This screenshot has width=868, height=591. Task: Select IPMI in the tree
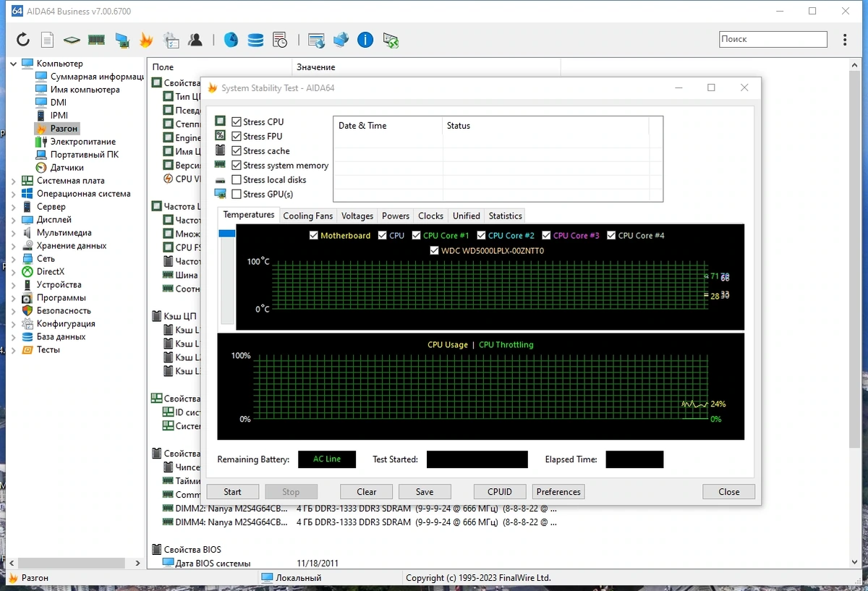59,116
